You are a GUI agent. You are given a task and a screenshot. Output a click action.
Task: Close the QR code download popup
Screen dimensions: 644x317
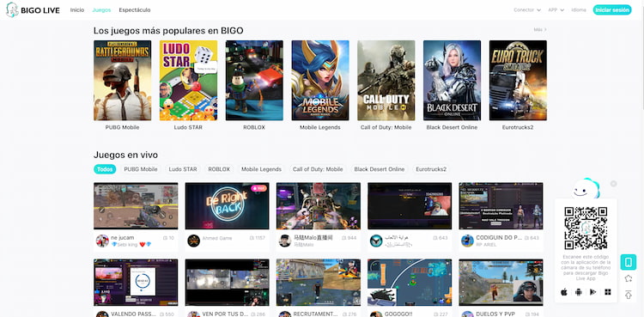pyautogui.click(x=613, y=184)
